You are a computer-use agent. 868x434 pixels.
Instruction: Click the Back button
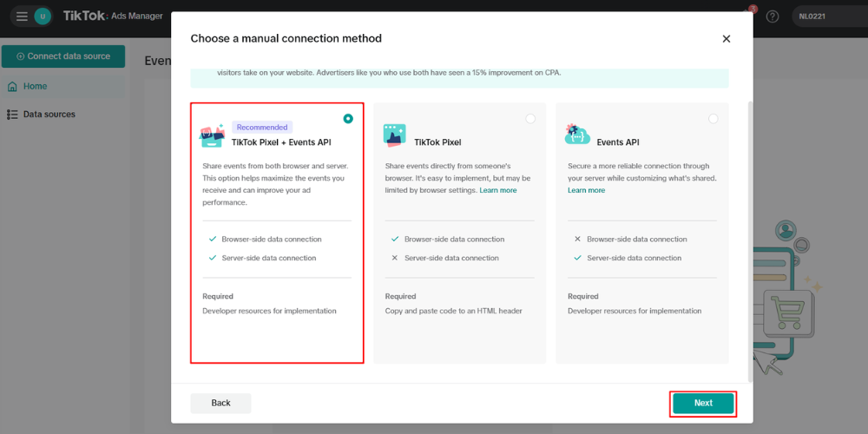pos(220,403)
